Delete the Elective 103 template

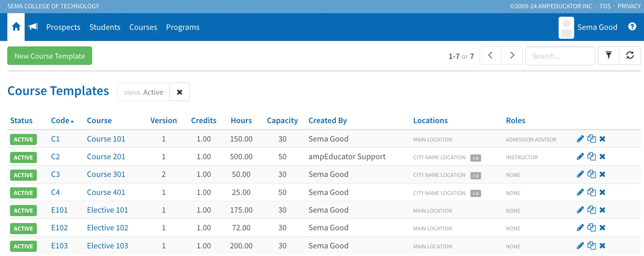point(602,246)
